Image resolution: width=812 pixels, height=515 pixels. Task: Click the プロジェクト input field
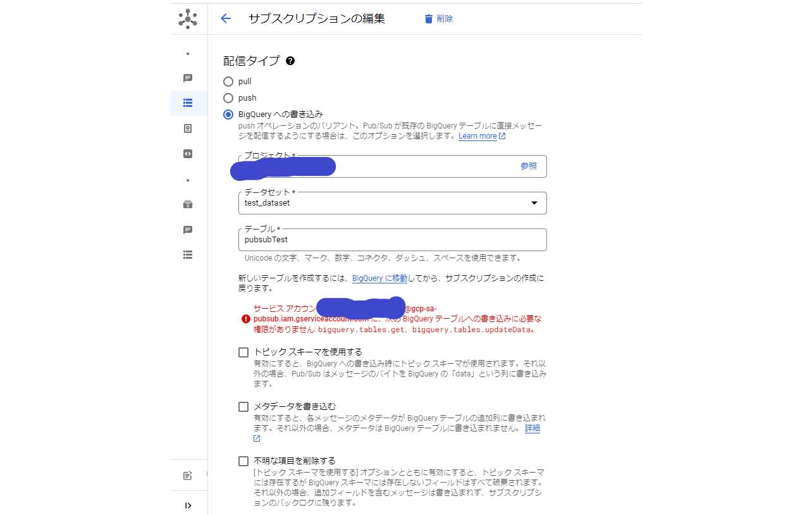392,166
